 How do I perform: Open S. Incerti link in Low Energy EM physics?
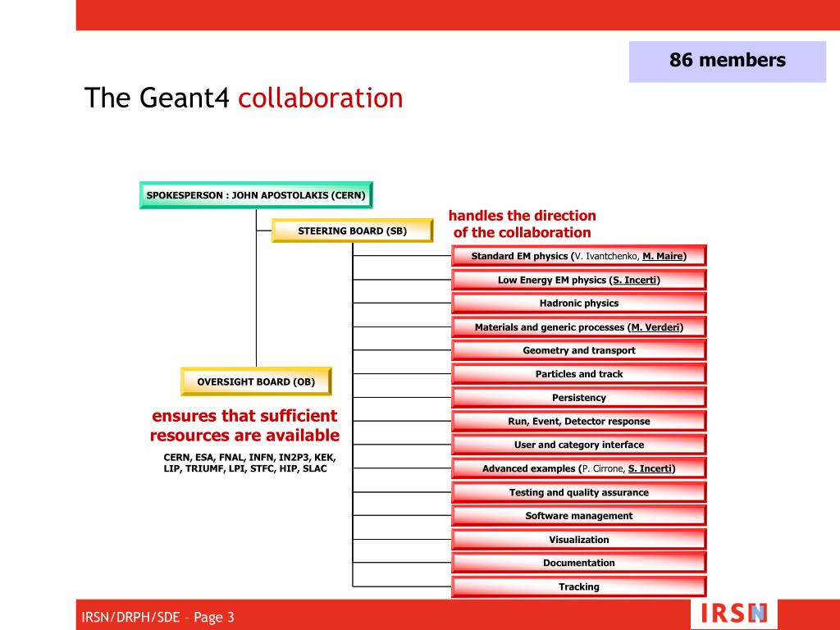click(x=635, y=280)
